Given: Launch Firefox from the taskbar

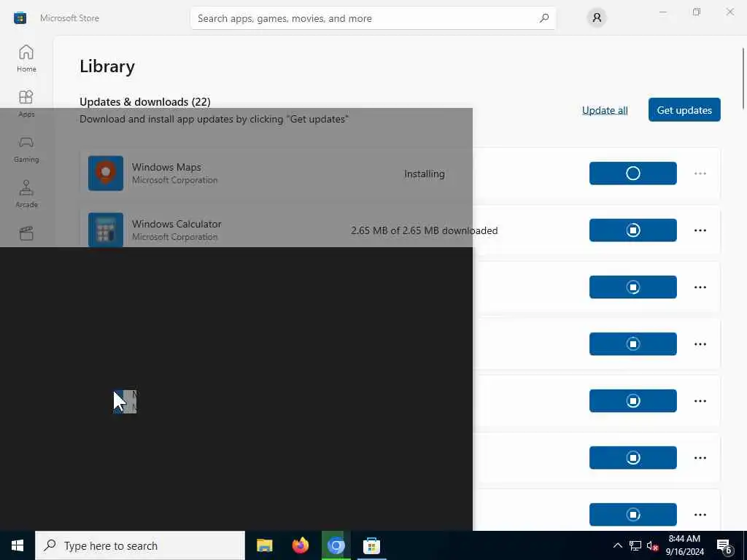Looking at the screenshot, I should (300, 545).
